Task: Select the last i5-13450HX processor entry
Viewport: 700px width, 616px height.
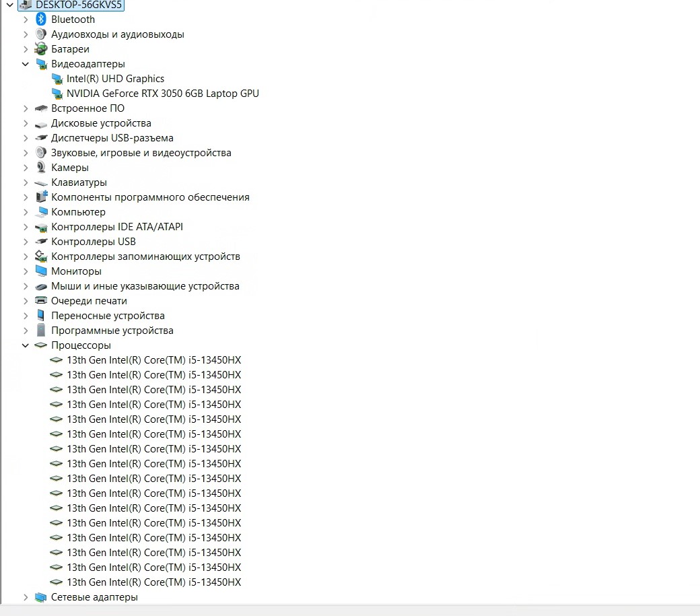Action: coord(153,582)
